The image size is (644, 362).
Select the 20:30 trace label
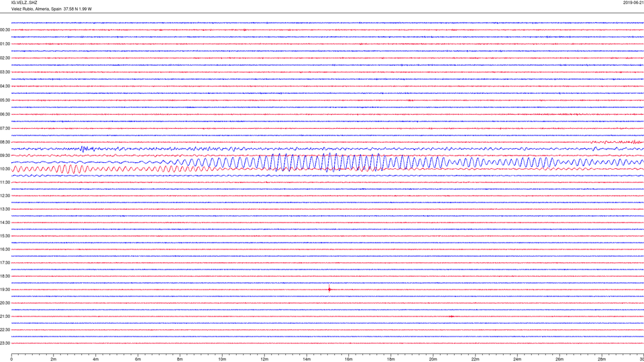pos(5,303)
